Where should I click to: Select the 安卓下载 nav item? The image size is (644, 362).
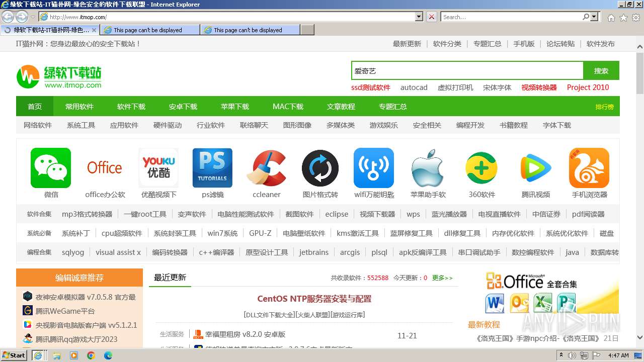click(x=183, y=107)
